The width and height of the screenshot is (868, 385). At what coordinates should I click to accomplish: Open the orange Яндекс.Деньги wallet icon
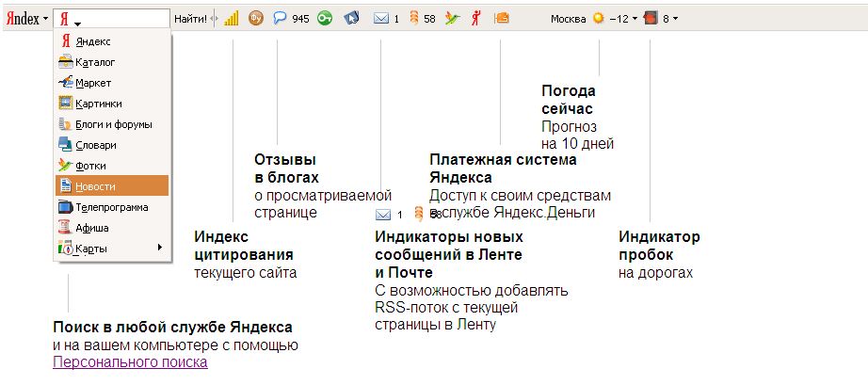[502, 18]
